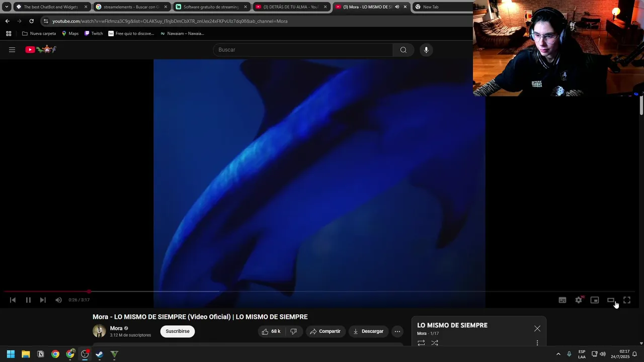The image size is (644, 362).
Task: Close the DETRÁS DE TU ALMA tab
Action: tap(325, 7)
